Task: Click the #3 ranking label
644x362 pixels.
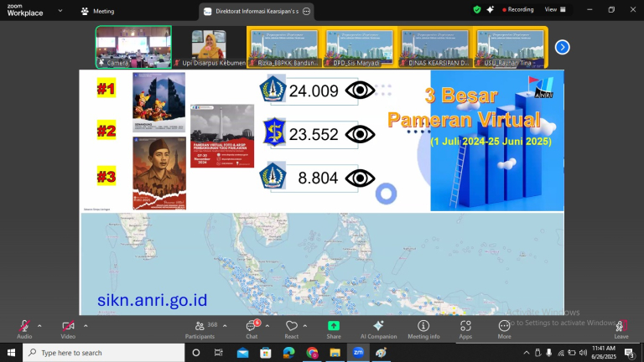Action: coord(106,176)
